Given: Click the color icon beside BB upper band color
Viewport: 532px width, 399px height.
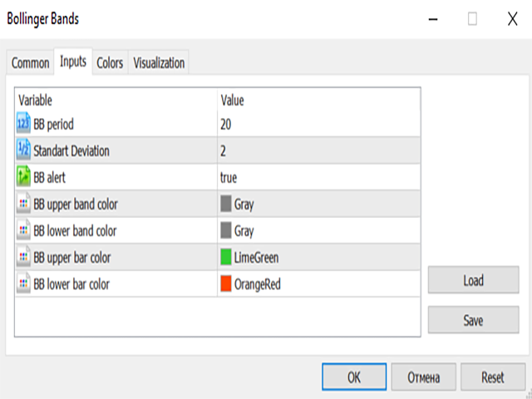Looking at the screenshot, I should click(23, 204).
